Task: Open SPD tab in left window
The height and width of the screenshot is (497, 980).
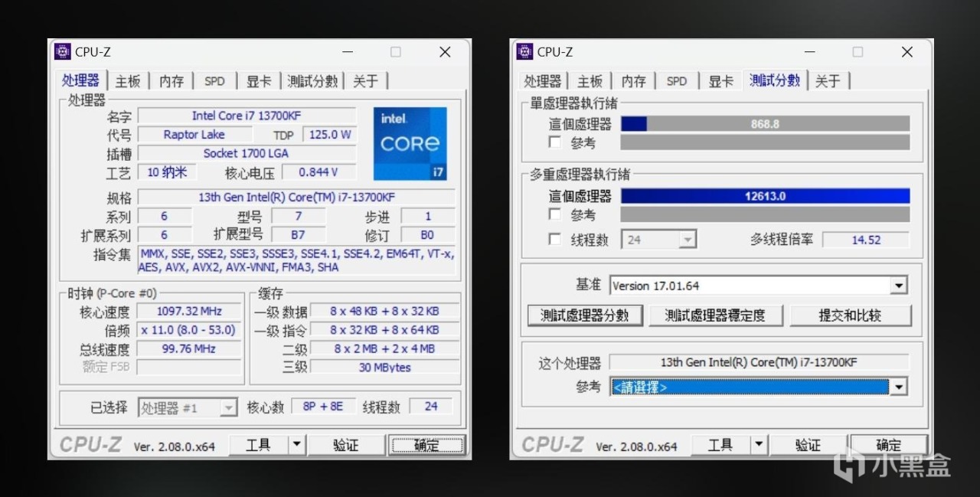Action: pyautogui.click(x=215, y=81)
